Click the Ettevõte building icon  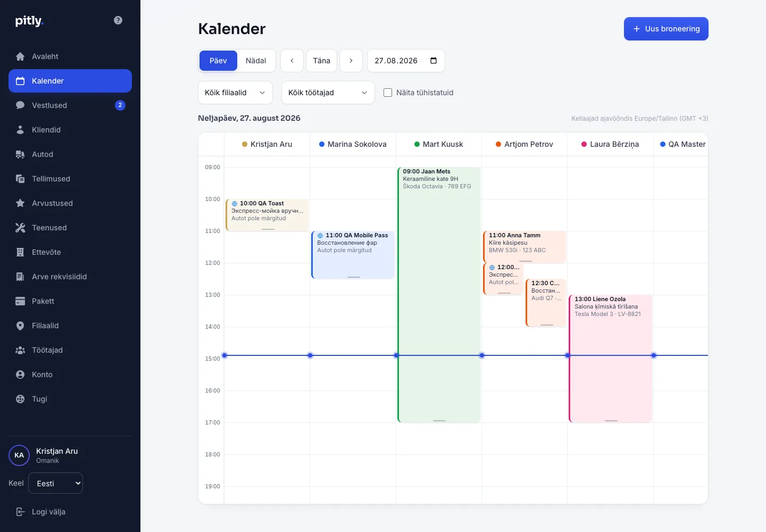(20, 252)
